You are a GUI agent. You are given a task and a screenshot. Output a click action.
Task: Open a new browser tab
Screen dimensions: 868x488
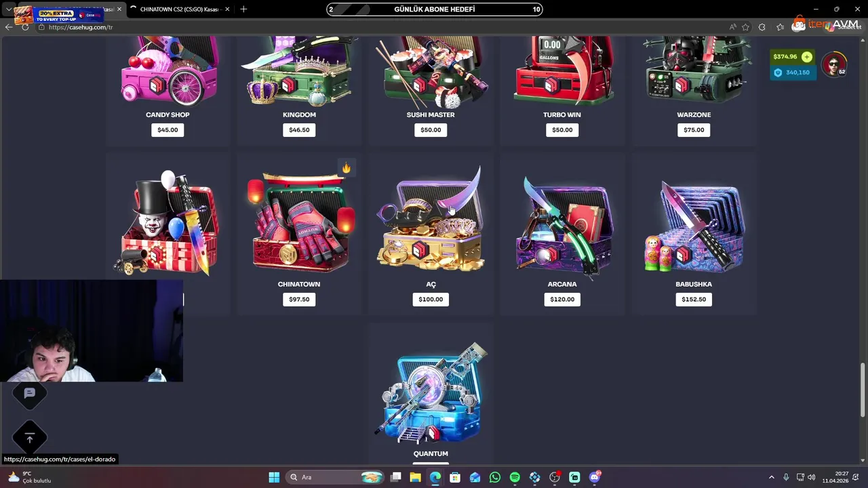point(243,9)
